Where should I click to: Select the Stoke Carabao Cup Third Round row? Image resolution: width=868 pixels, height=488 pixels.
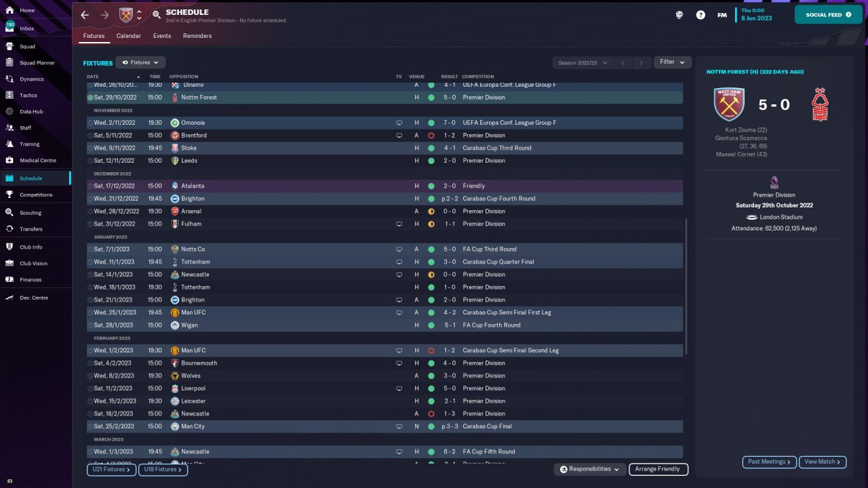pyautogui.click(x=384, y=148)
